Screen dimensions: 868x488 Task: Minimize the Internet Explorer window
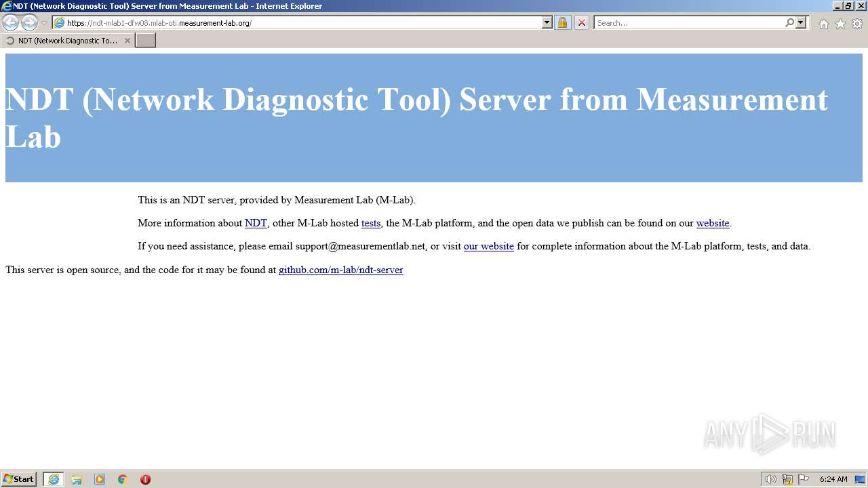pos(838,6)
